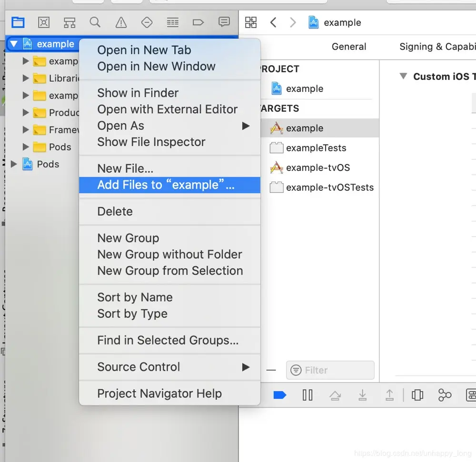Viewport: 476px width, 462px height.
Task: Expand the Frameworks folder triangle
Action: (x=26, y=130)
